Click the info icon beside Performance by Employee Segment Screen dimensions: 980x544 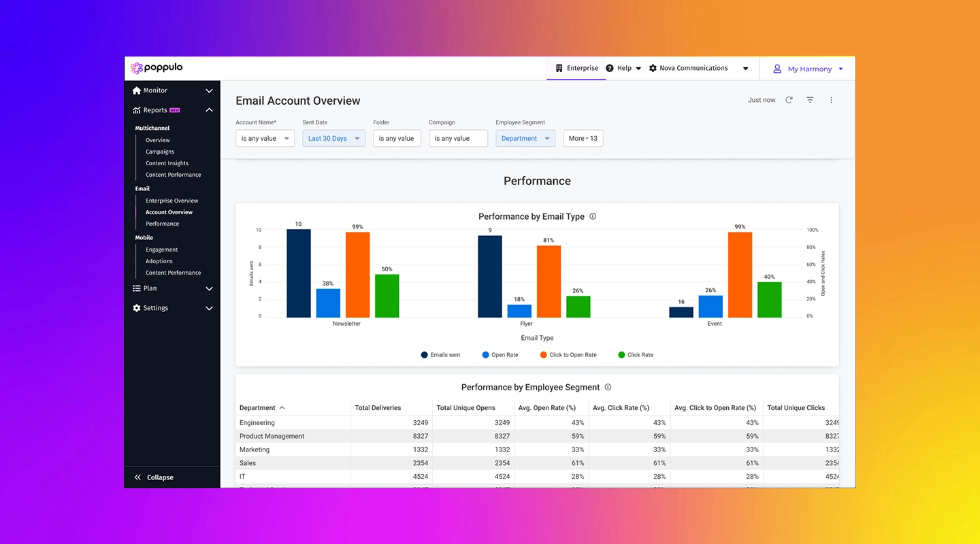click(608, 387)
